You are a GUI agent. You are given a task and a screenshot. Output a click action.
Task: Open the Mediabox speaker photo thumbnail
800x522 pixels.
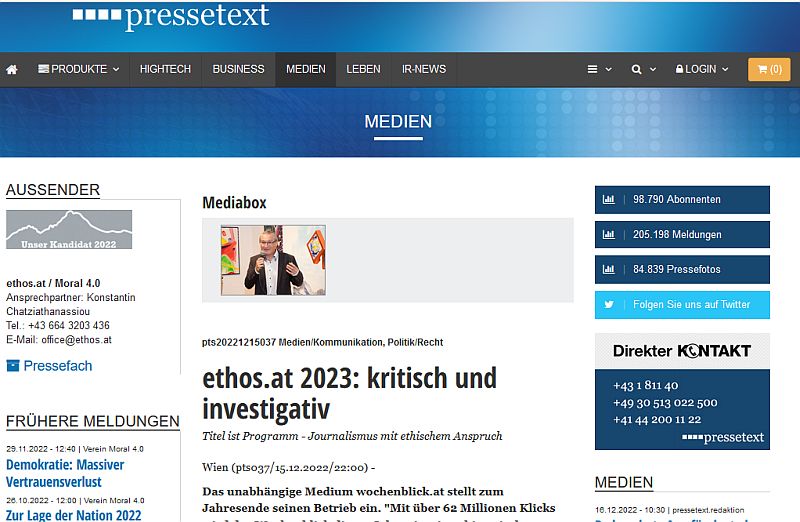(x=273, y=260)
